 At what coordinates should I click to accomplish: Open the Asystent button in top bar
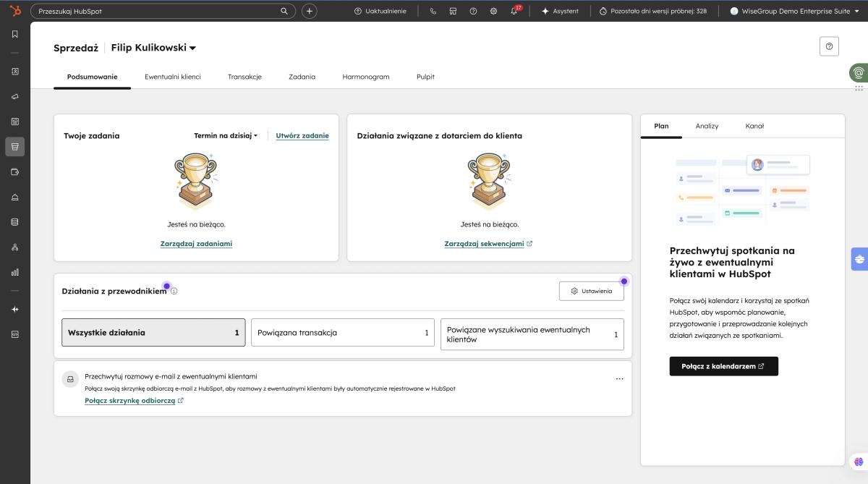(x=560, y=11)
